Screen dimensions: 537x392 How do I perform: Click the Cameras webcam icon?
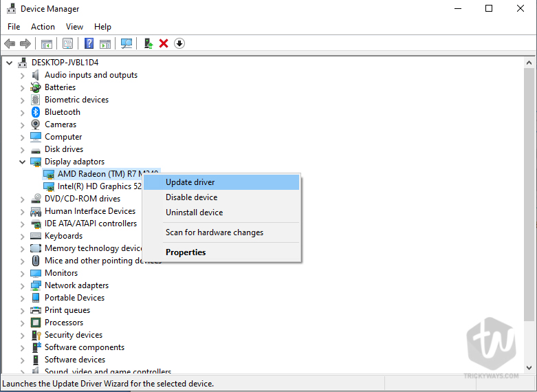(36, 124)
